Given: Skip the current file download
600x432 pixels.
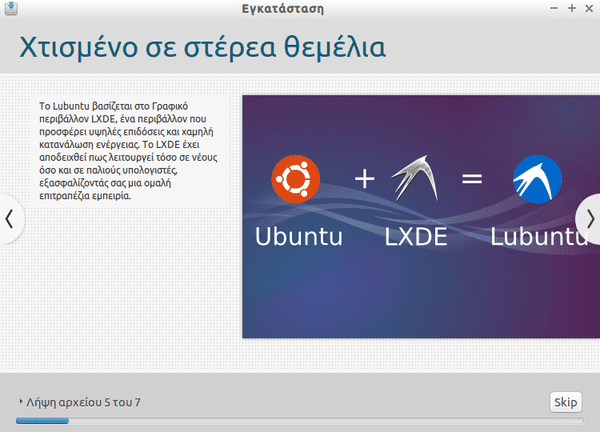Looking at the screenshot, I should (x=566, y=402).
